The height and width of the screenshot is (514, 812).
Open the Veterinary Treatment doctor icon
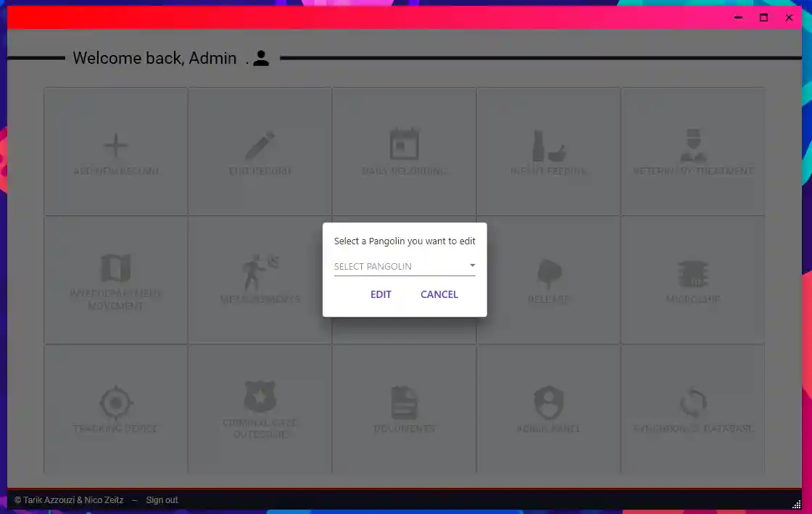point(693,146)
